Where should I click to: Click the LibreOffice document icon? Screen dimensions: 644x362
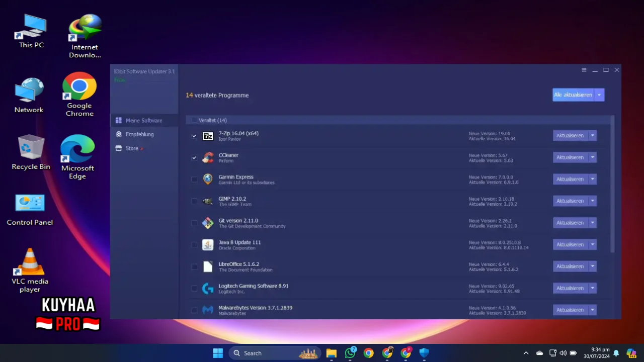(x=208, y=266)
